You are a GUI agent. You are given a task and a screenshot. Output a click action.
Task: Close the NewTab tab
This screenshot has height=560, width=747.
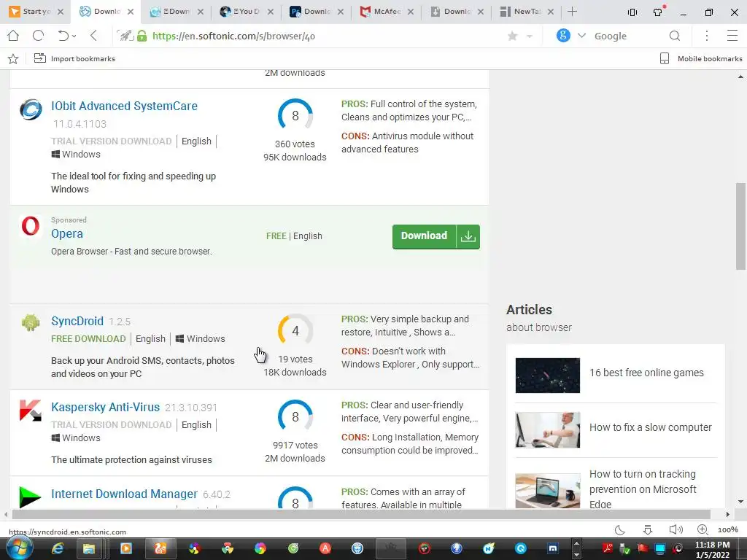[551, 12]
